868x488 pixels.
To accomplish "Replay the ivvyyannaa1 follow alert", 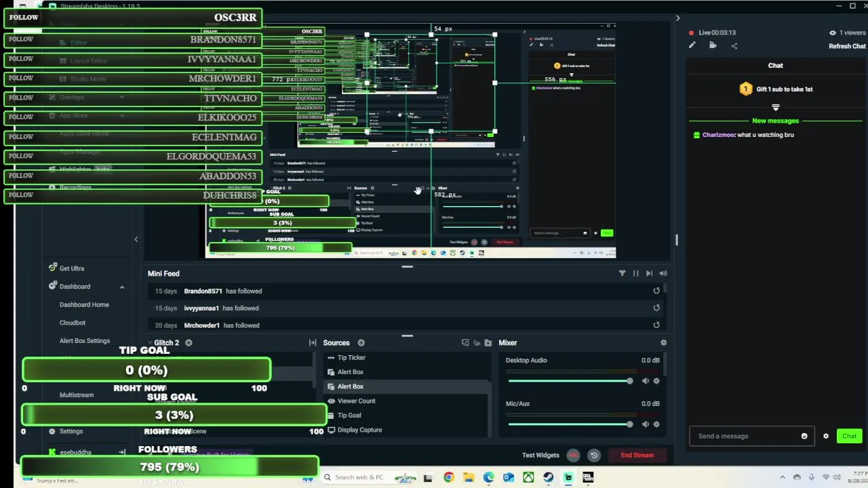I will (656, 308).
